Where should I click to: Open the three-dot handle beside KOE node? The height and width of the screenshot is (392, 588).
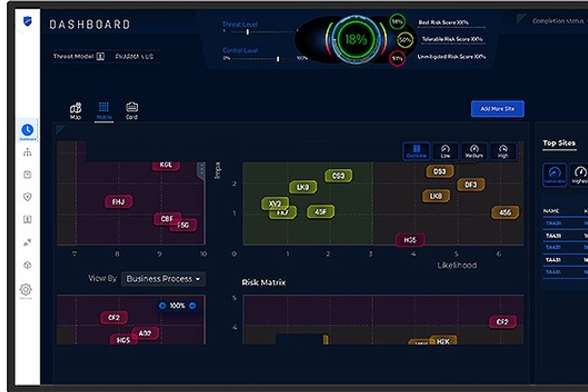click(201, 169)
